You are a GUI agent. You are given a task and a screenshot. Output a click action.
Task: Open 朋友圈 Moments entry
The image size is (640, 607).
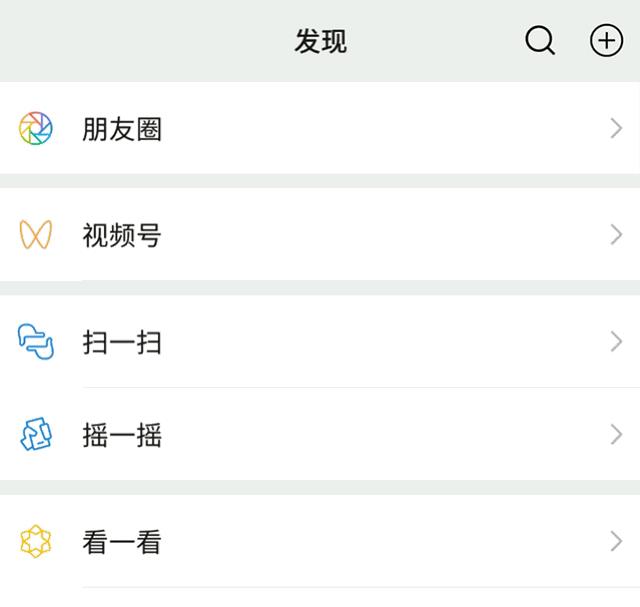[x=122, y=129]
